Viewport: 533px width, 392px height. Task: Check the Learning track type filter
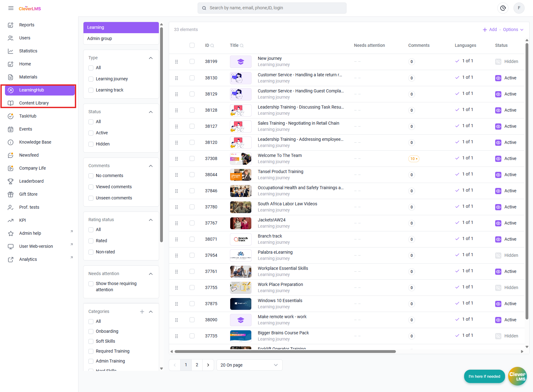tap(91, 90)
